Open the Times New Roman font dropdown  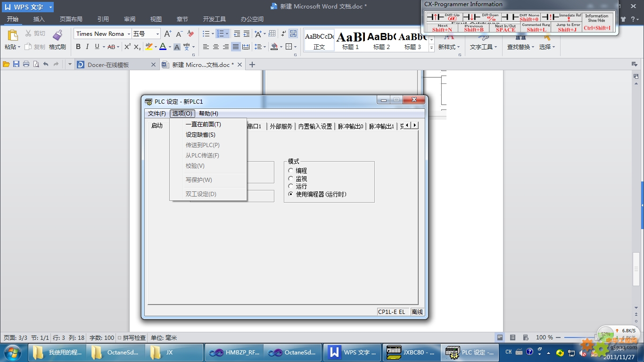129,34
